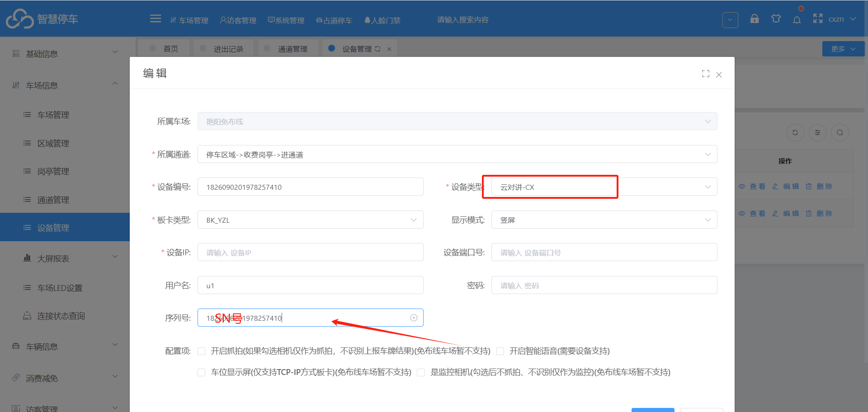Click the 密码 input field
Screen dimensions: 868x412
(x=604, y=286)
